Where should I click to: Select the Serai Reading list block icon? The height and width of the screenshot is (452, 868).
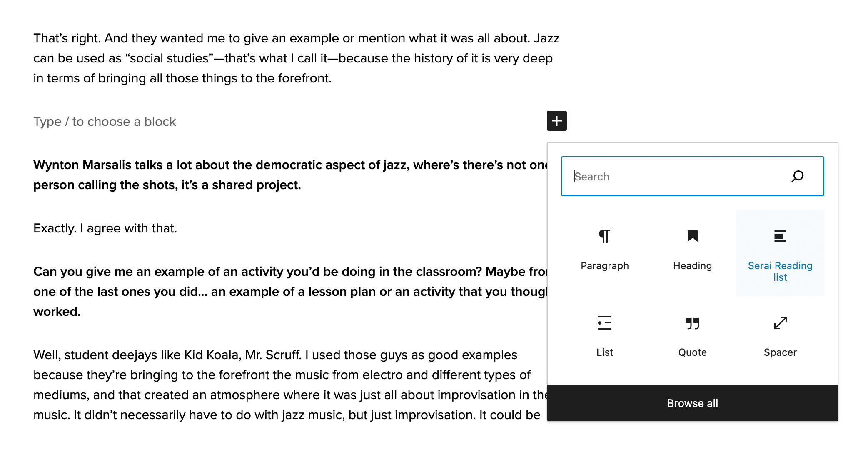(780, 236)
